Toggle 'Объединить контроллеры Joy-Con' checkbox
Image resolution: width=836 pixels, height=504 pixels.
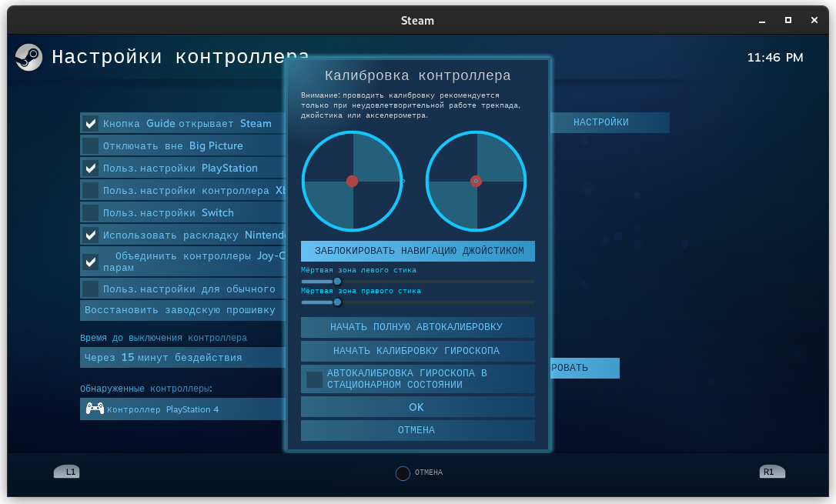click(91, 262)
